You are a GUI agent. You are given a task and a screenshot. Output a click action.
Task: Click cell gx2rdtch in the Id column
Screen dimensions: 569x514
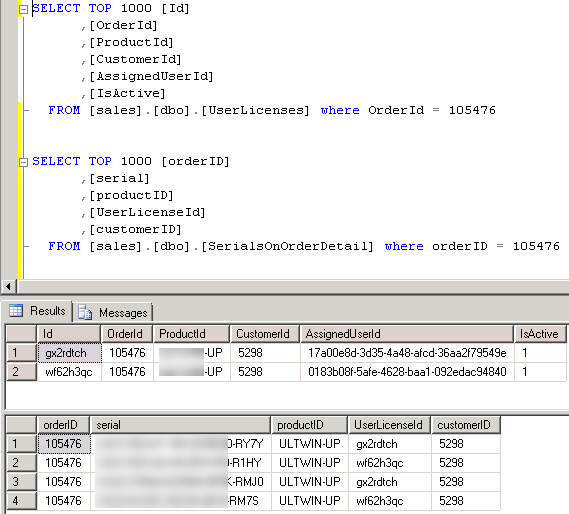click(69, 353)
